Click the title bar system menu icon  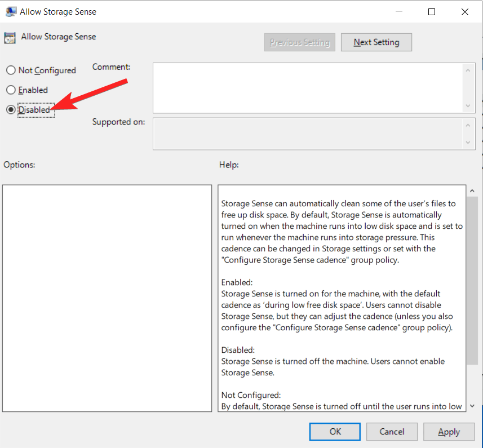(x=11, y=11)
